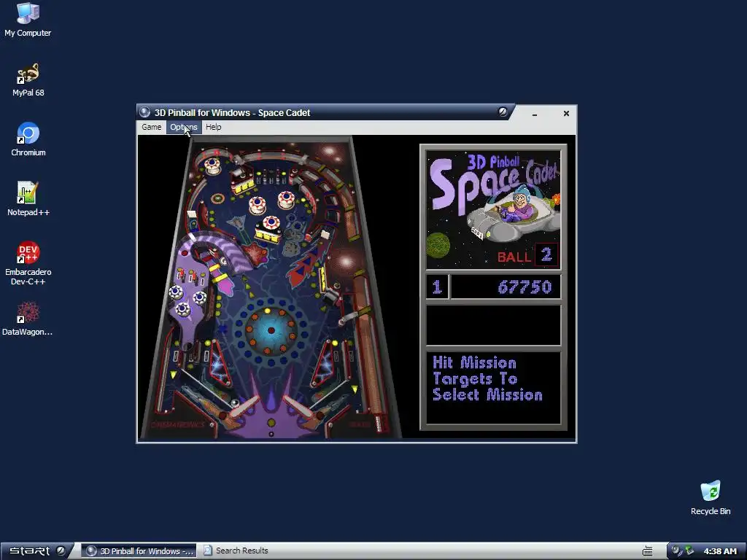Click the BALL 2 indicator

tap(527, 255)
